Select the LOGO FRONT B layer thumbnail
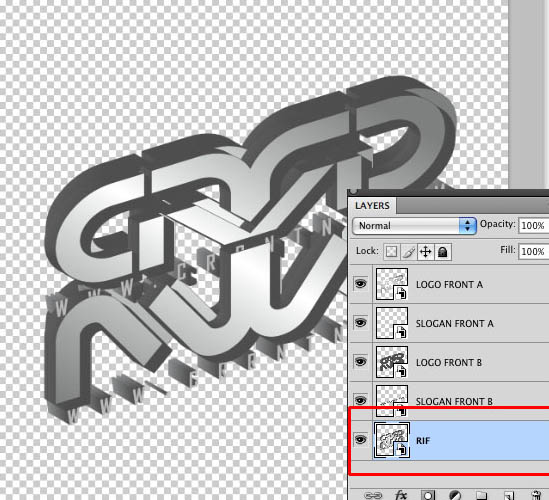 [x=392, y=362]
